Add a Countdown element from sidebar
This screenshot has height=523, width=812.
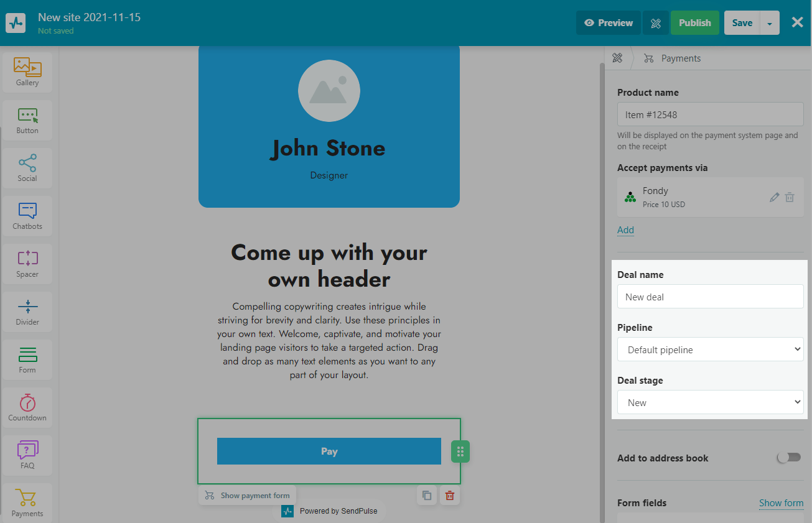click(27, 407)
